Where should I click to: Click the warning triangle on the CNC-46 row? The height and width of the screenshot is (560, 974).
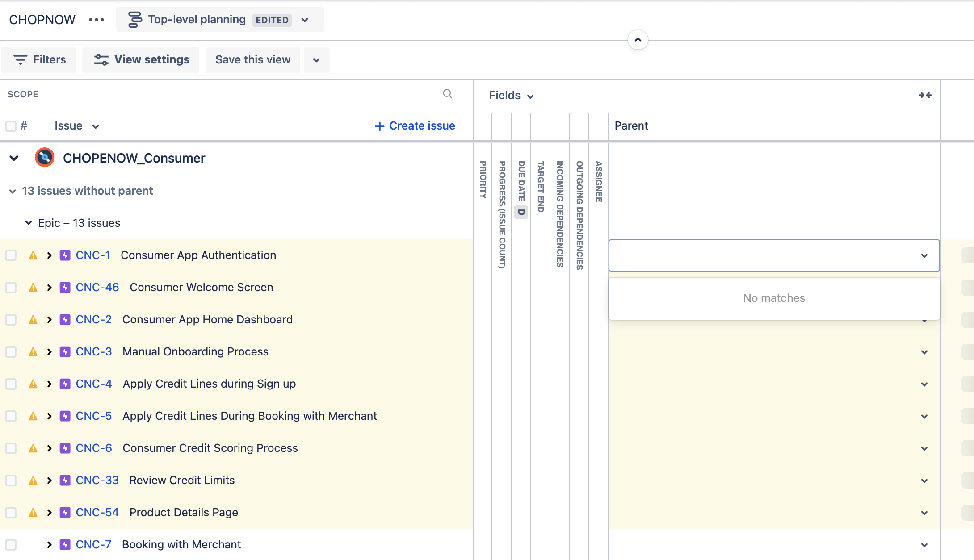[x=33, y=287]
